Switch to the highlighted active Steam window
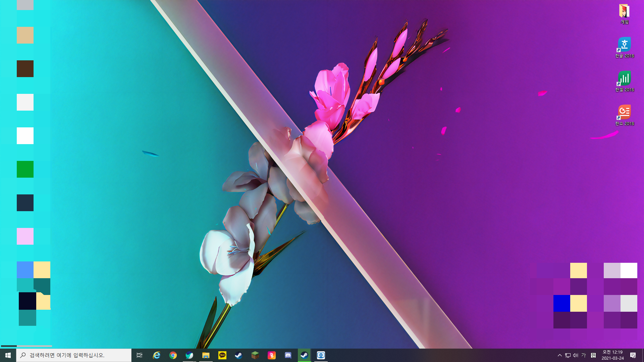The height and width of the screenshot is (362, 644). tap(304, 355)
